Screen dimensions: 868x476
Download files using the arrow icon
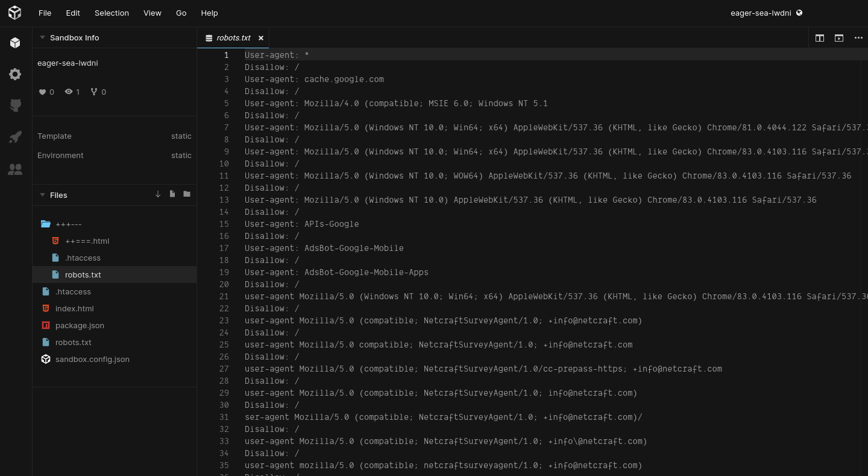(x=158, y=194)
